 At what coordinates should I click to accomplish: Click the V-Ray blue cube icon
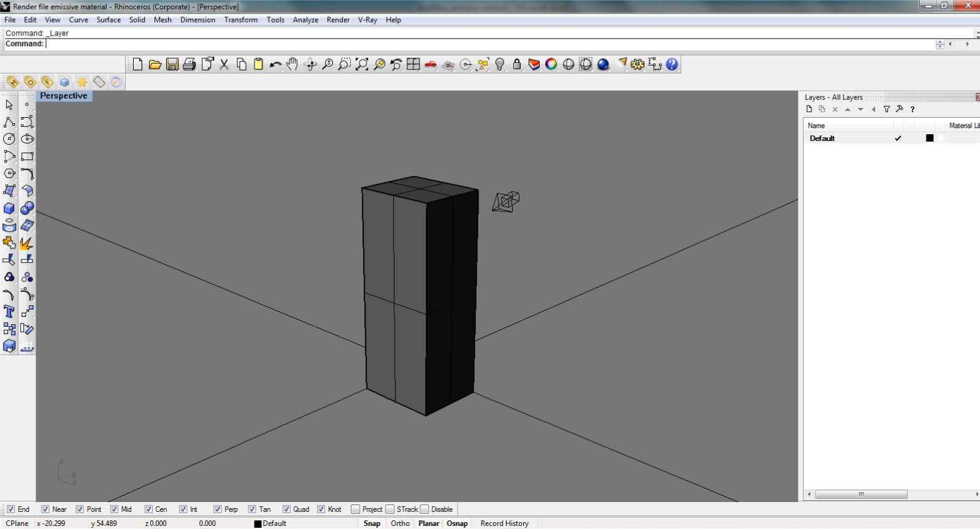tap(64, 82)
